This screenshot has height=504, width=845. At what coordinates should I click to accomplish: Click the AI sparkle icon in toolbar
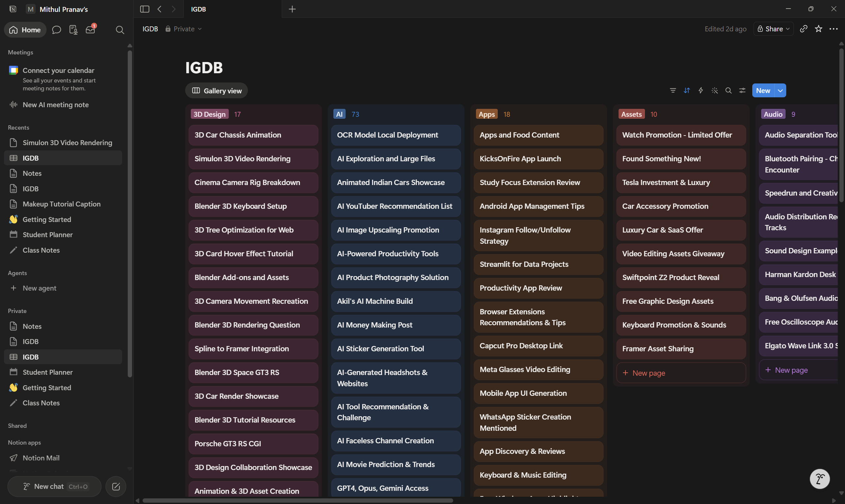tap(715, 90)
